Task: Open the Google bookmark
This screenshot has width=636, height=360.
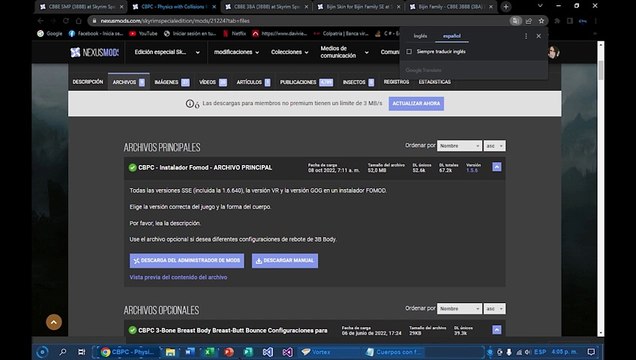Action: (x=49, y=34)
